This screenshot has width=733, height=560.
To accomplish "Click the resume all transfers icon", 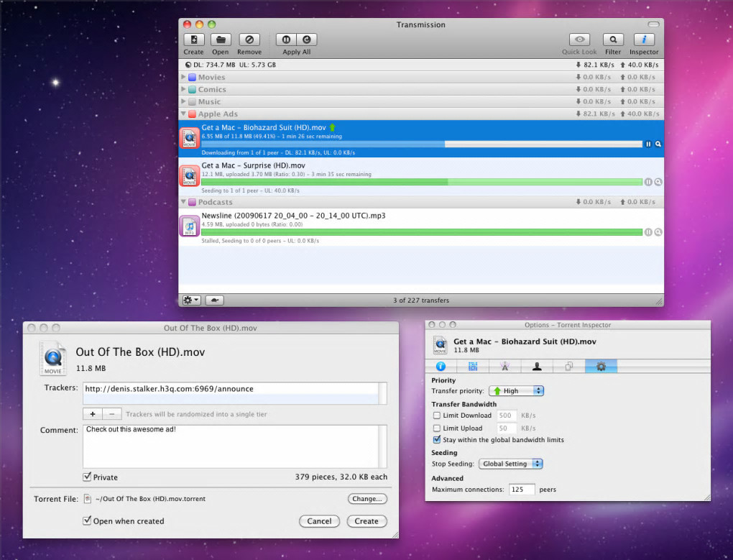I will pos(307,40).
